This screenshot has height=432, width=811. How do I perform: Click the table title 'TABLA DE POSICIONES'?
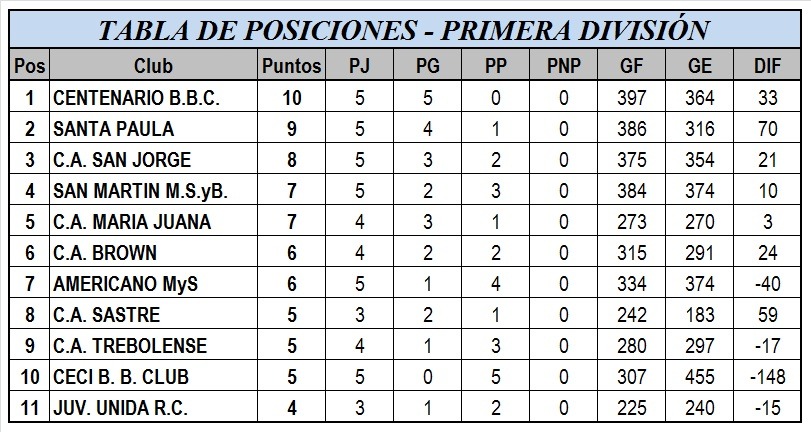258,30
